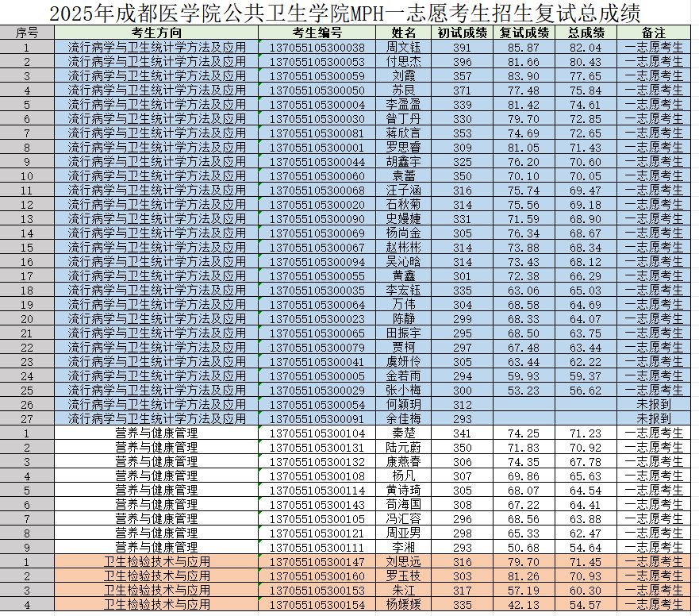Select the 营养与健康管理 cell for 李湘
Viewport: 699px width, 616px height.
[x=156, y=547]
